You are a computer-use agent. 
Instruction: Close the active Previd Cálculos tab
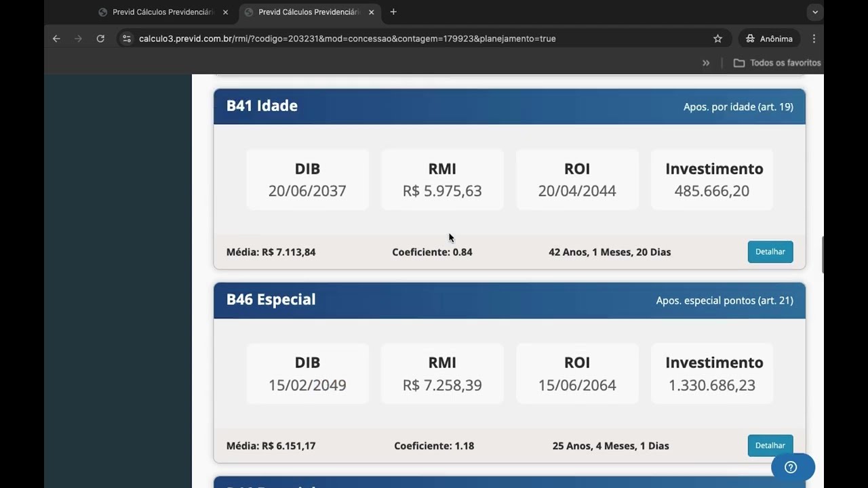(x=371, y=12)
